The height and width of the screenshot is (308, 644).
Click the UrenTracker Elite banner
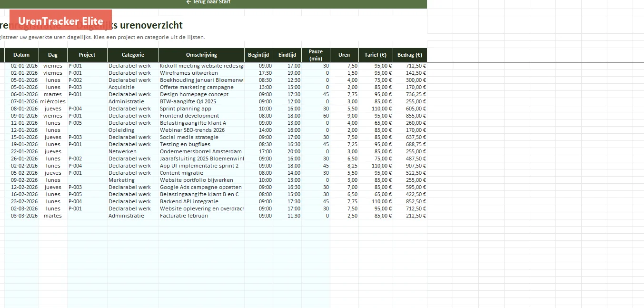click(x=60, y=21)
